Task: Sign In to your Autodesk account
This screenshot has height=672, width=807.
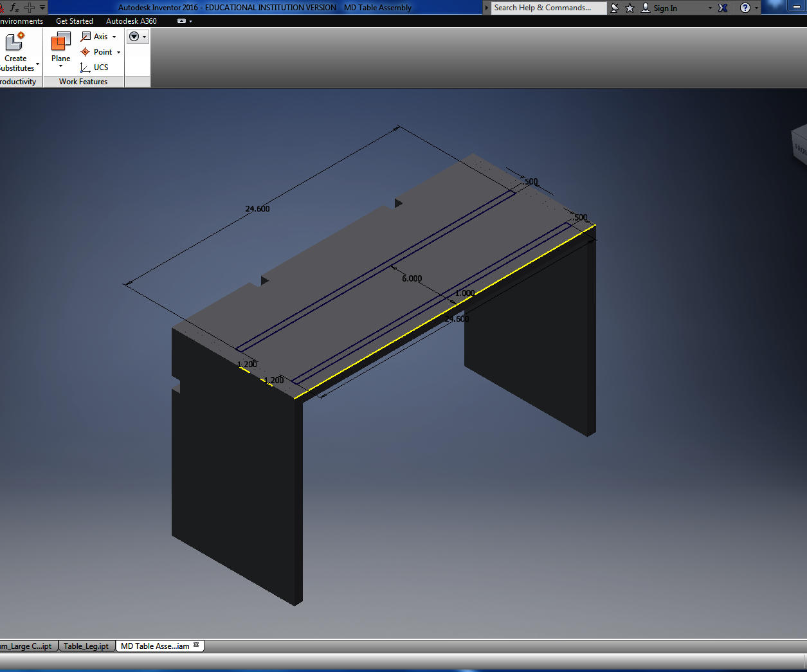Action: coord(666,8)
